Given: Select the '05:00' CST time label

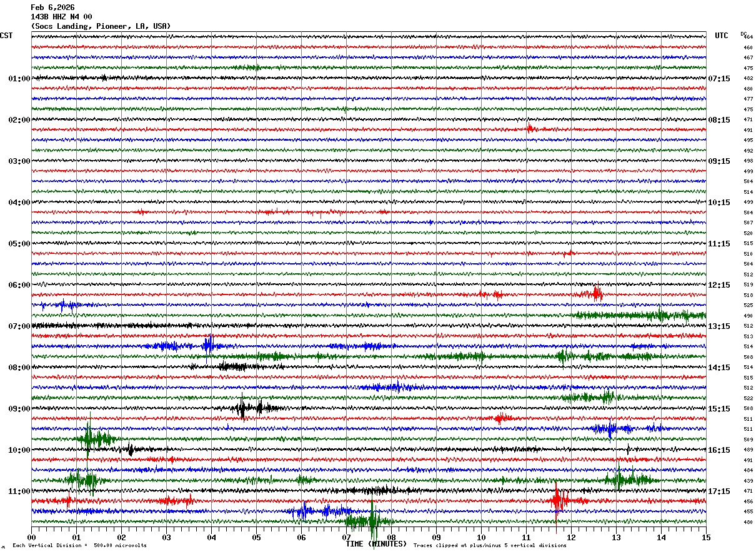Looking at the screenshot, I should 19,244.
